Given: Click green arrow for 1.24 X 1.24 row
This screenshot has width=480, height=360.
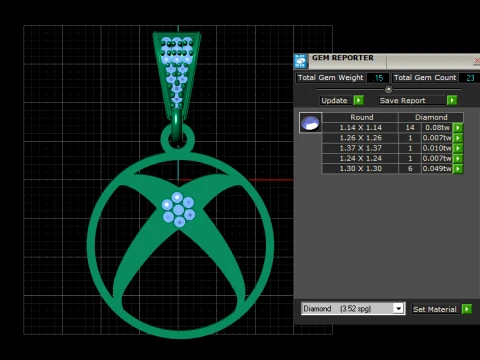Looking at the screenshot, I should [x=458, y=159].
